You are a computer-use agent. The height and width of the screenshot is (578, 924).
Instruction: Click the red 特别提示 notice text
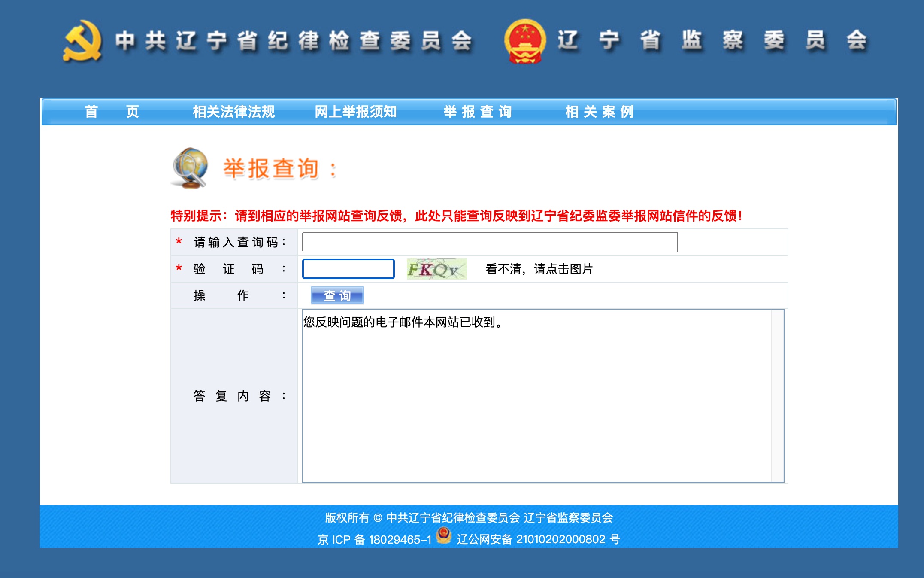457,216
